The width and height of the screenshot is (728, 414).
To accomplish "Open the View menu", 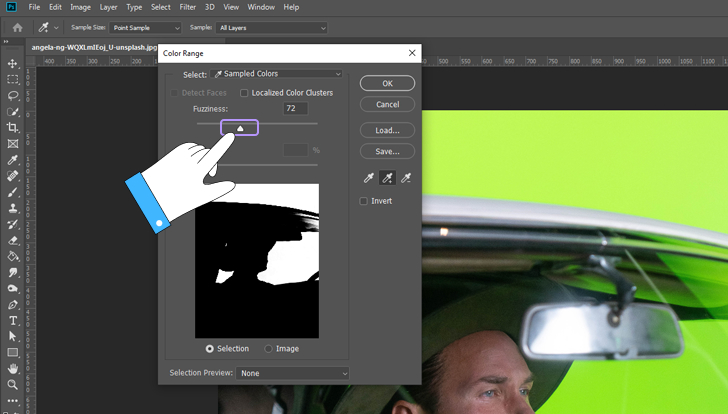I will 231,7.
